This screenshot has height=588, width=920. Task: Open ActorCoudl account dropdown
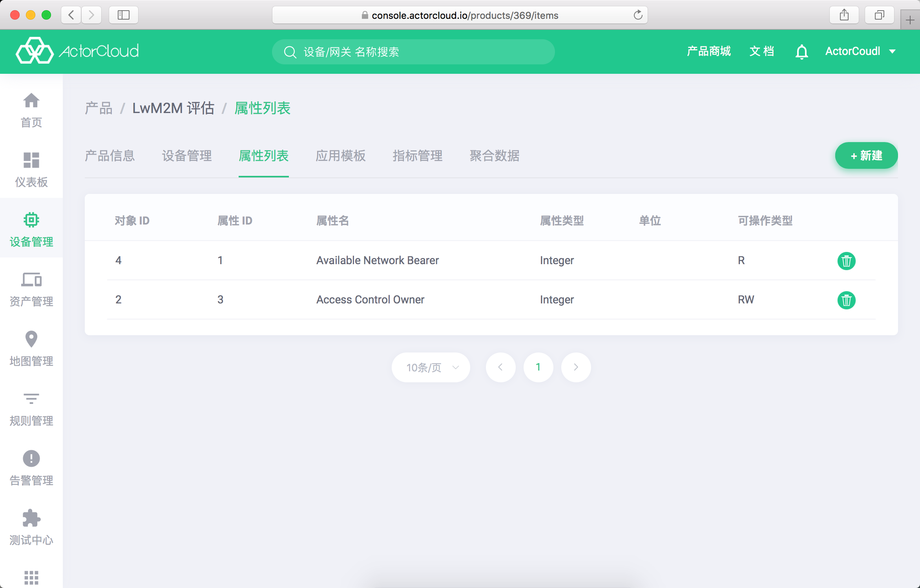pyautogui.click(x=860, y=51)
